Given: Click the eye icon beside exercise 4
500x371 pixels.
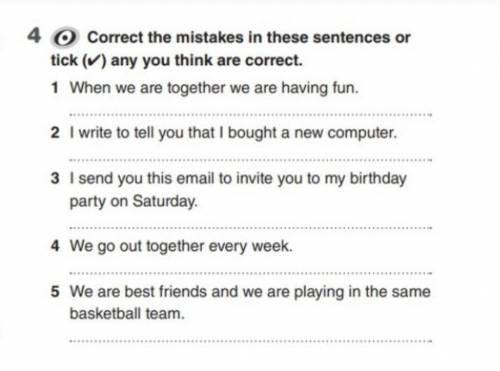Looking at the screenshot, I should click(65, 38).
